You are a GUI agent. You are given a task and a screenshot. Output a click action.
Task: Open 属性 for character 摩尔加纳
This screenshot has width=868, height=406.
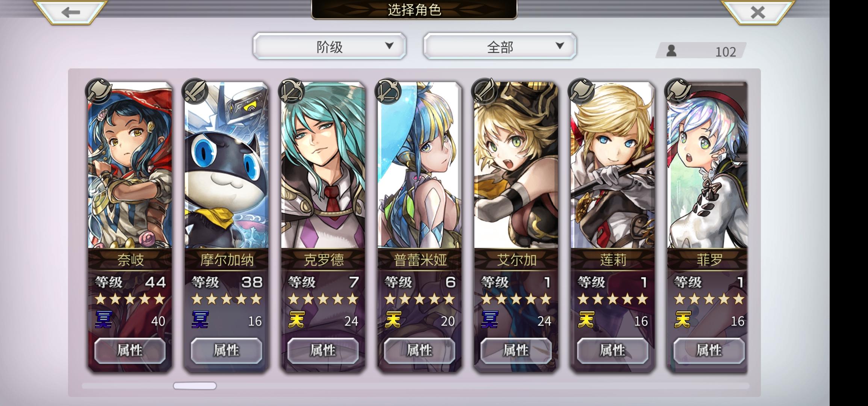click(x=227, y=350)
